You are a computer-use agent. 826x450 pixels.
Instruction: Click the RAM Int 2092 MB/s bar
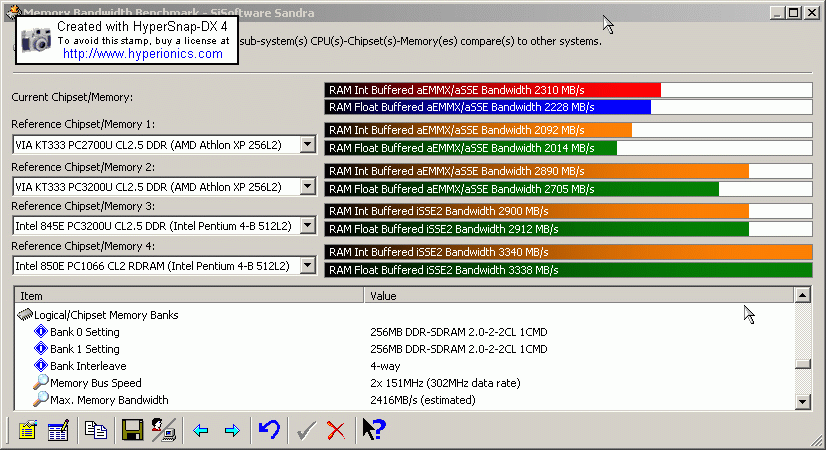coord(478,130)
